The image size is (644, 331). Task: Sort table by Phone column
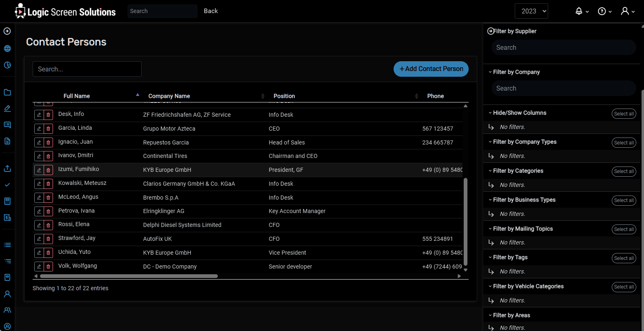[x=436, y=96]
